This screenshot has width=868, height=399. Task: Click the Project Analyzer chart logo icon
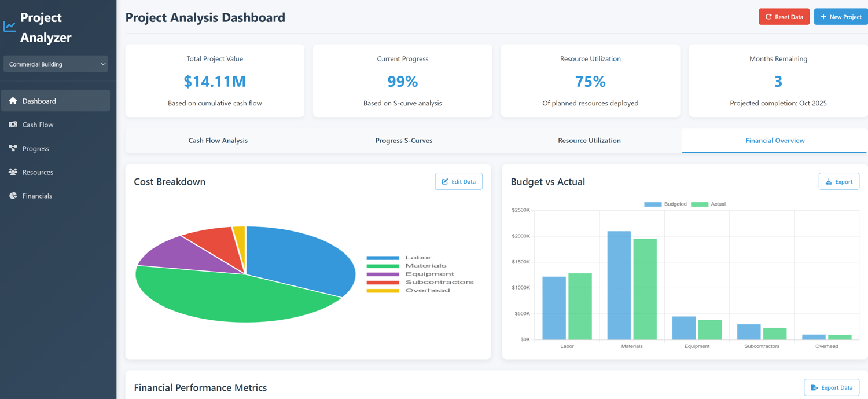point(9,27)
